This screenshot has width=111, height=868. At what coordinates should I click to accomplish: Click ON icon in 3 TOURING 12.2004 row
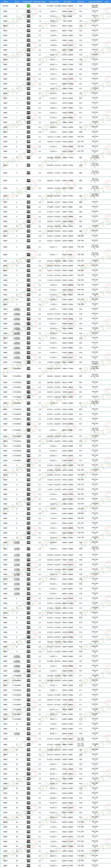(28, 362)
